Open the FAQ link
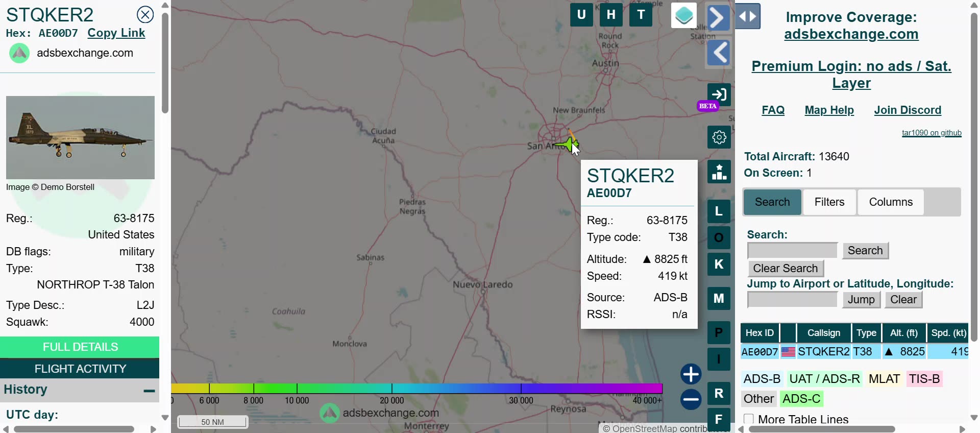The image size is (980, 433). point(773,110)
